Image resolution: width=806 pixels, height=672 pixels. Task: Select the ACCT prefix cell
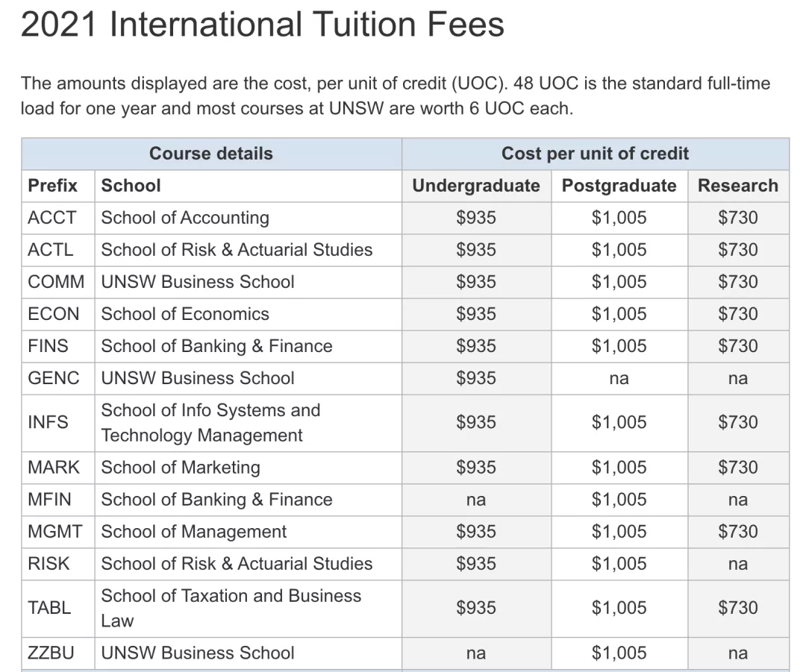coord(58,218)
